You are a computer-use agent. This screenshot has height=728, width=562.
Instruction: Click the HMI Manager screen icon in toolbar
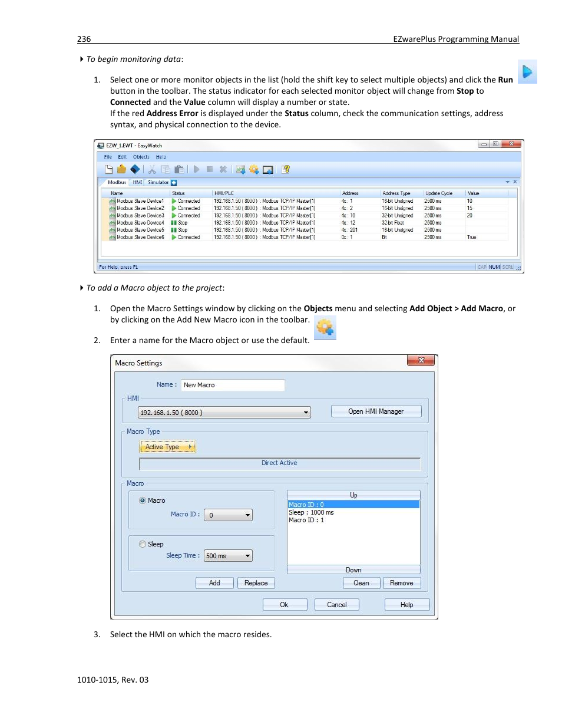268,170
